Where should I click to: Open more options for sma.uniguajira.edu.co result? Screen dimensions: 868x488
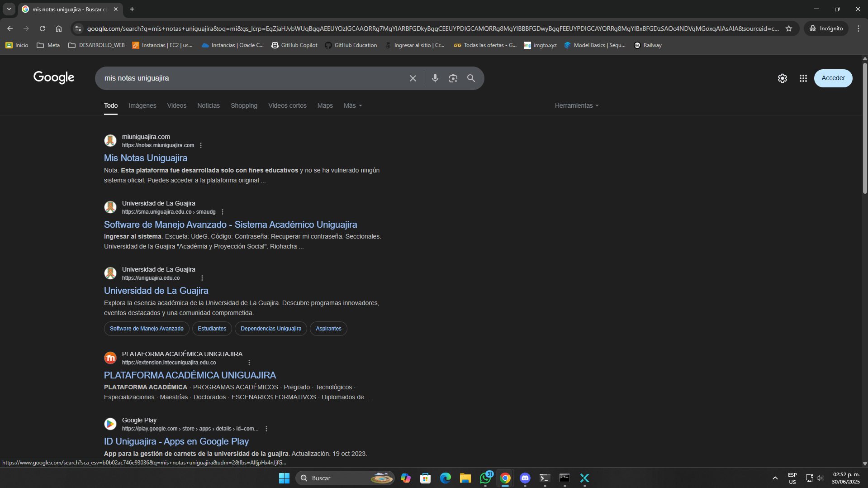(x=222, y=212)
